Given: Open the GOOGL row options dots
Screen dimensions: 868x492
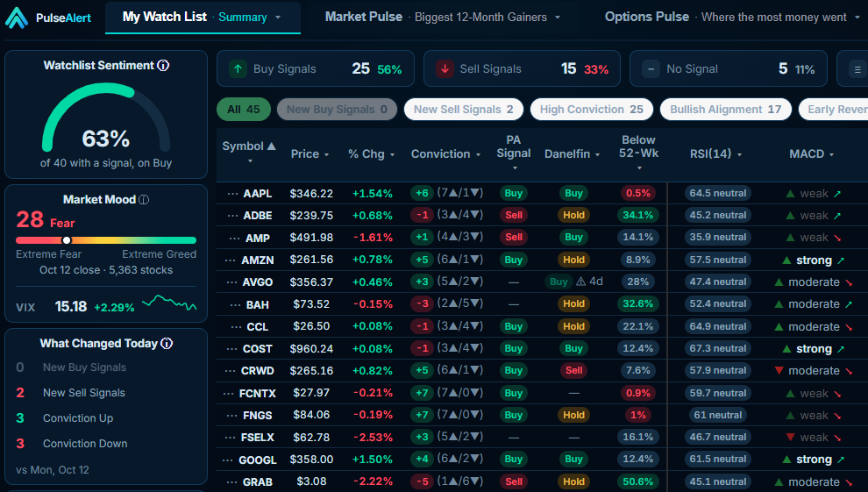Looking at the screenshot, I should click(x=227, y=460).
